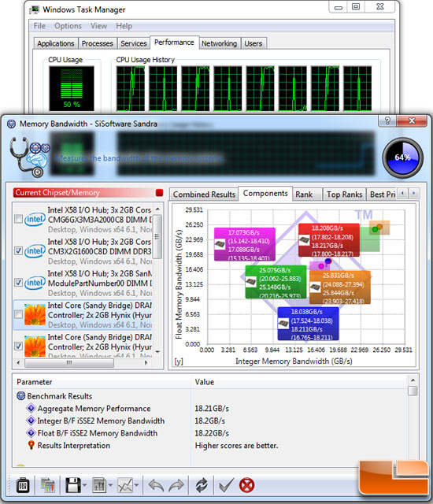
Task: Click the green 25.075GB/s result label on chart
Action: [x=276, y=282]
